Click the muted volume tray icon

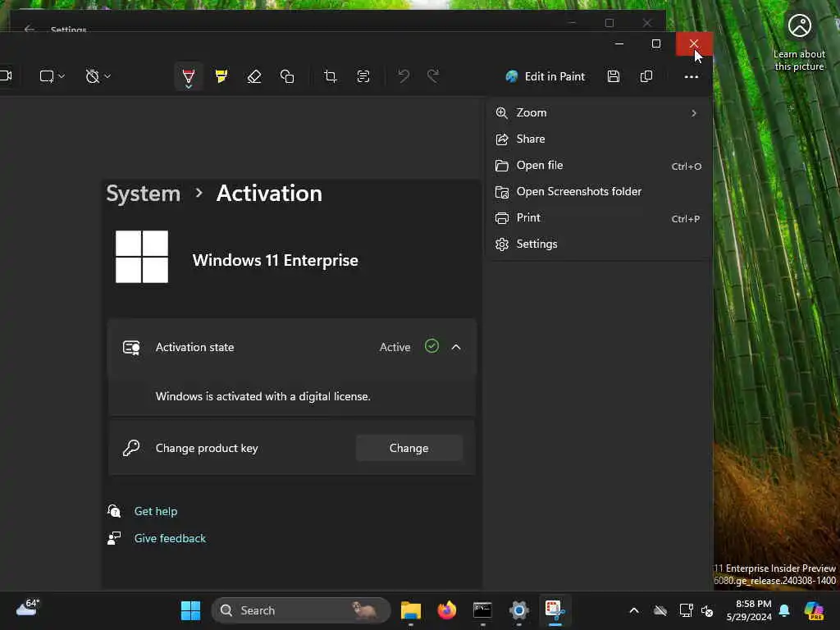pos(708,610)
